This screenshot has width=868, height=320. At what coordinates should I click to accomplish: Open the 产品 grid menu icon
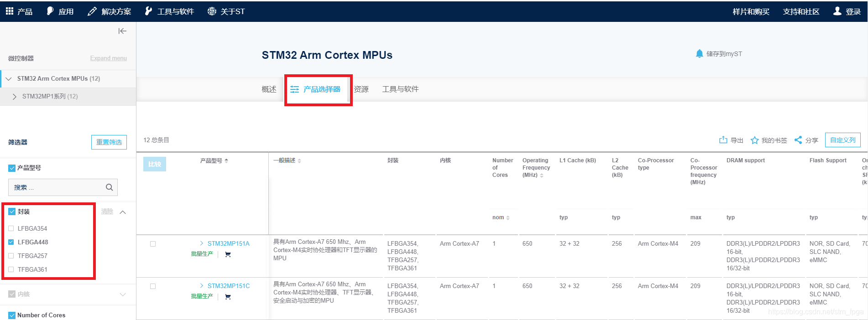[x=10, y=11]
